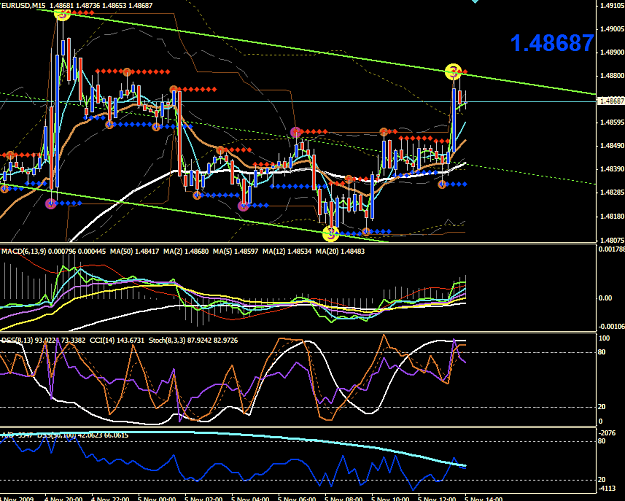
Task: Click the MA(12) 1.48534 label
Action: point(287,251)
